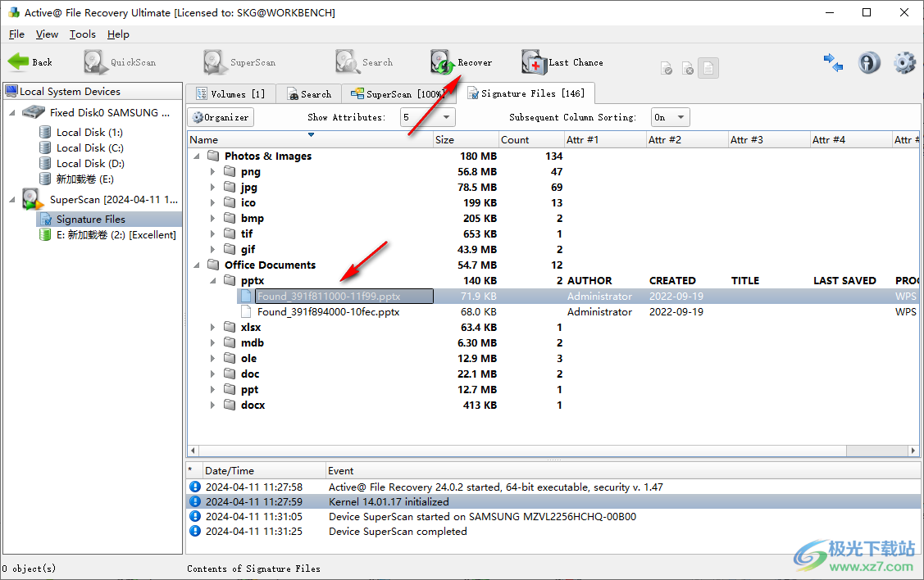Select Local Disk (C:) in device tree
The width and height of the screenshot is (924, 580).
point(89,148)
